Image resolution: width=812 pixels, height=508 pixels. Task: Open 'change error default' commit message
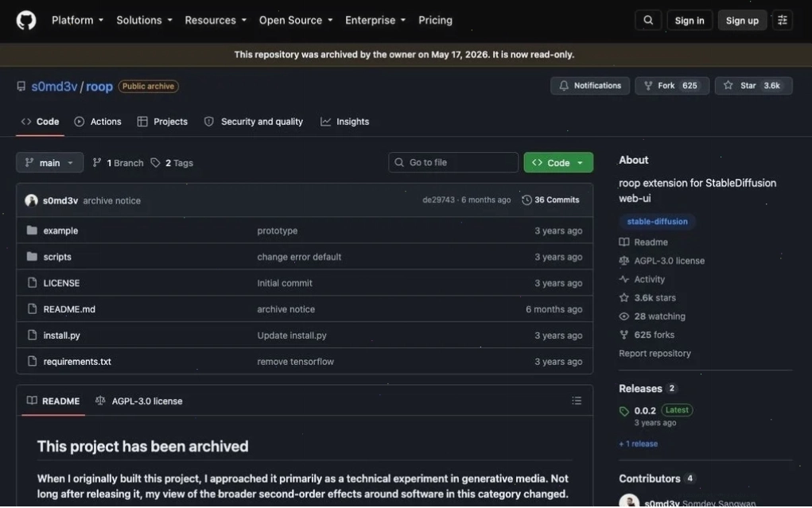pos(299,257)
